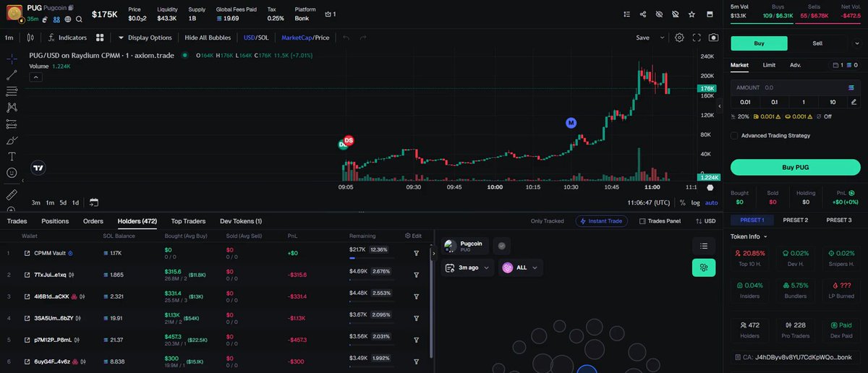This screenshot has width=868, height=373.
Task: Open the website globe icon
Action: click(x=68, y=20)
